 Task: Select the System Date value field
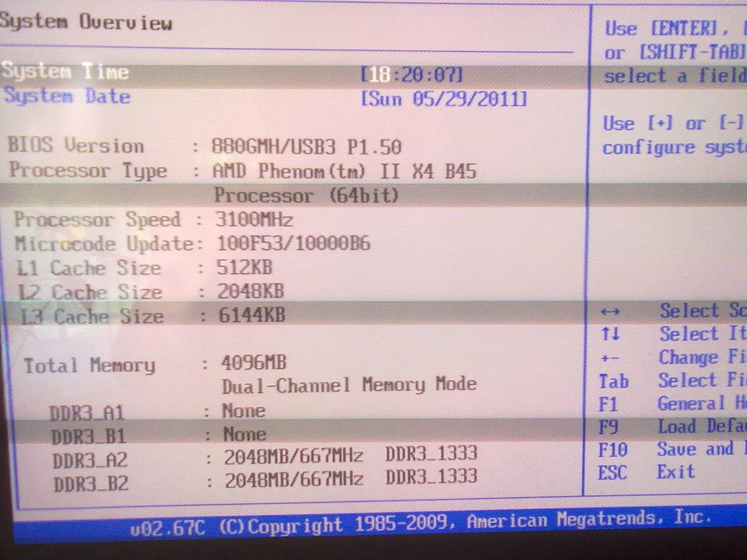444,99
